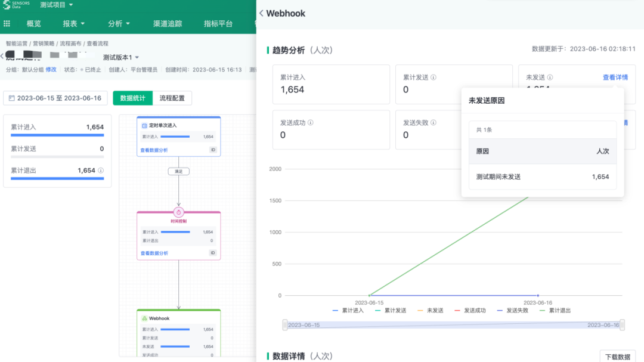644x362 pixels.
Task: Open 查看数据分析 on 时间控制 node
Action: (x=154, y=253)
